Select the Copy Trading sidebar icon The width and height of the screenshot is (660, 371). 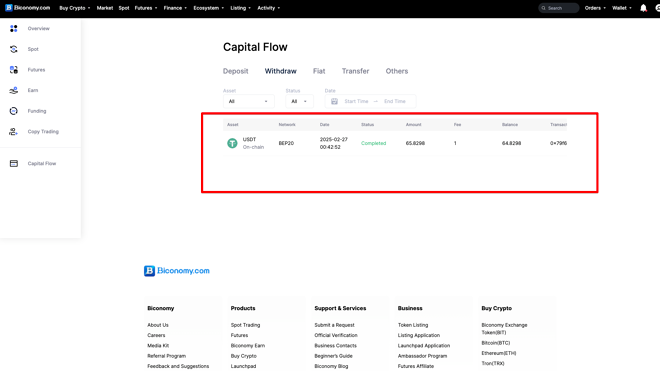pos(13,131)
